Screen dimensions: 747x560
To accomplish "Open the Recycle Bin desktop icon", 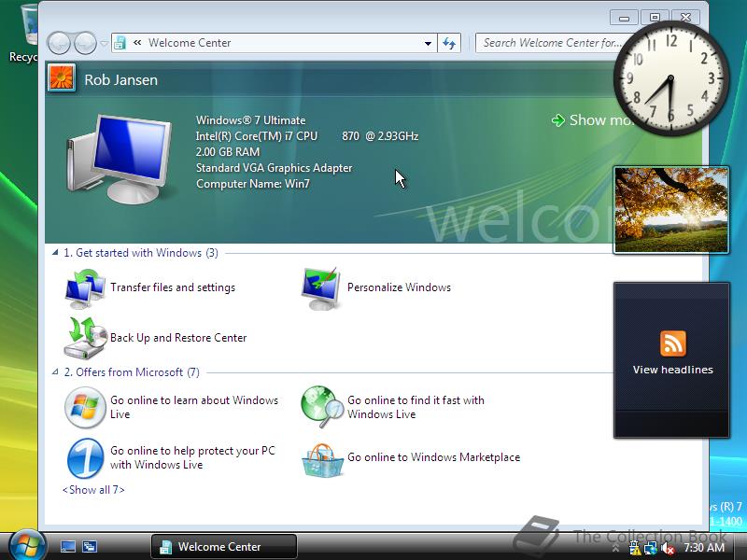I will click(28, 34).
